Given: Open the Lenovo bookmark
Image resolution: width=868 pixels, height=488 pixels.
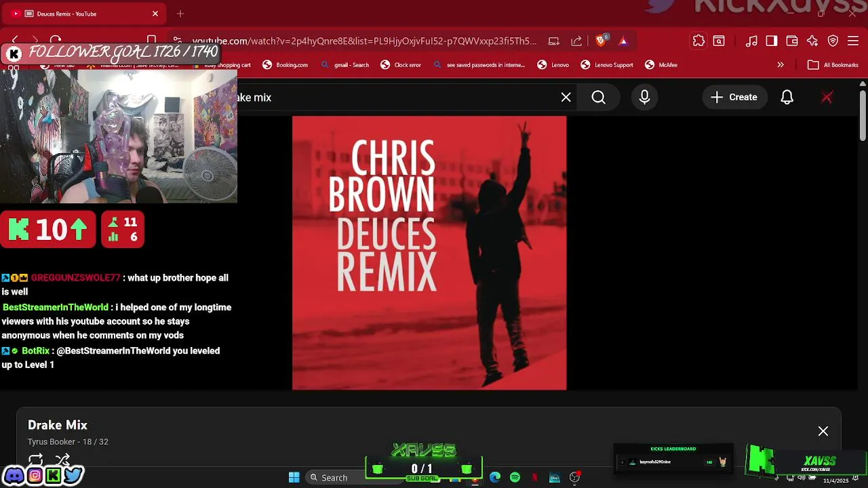Looking at the screenshot, I should pos(553,65).
